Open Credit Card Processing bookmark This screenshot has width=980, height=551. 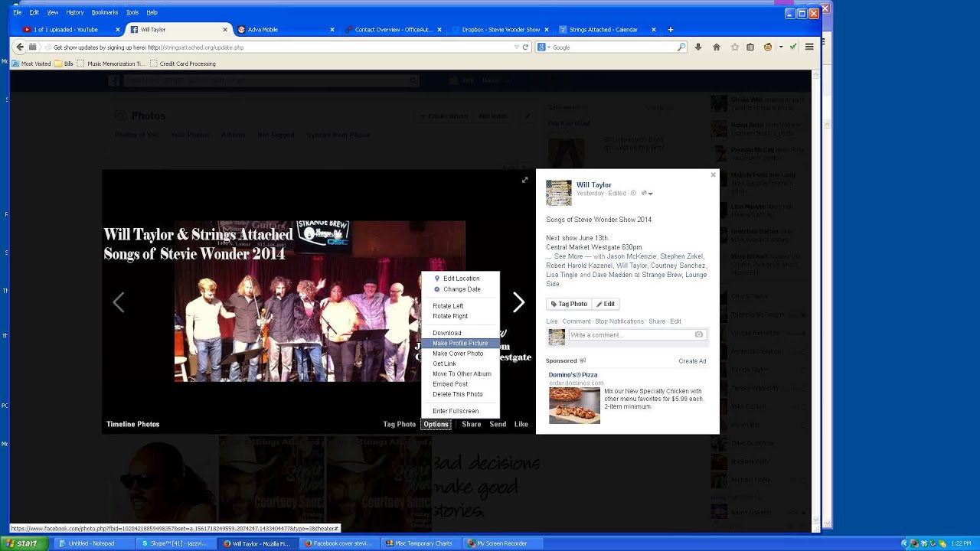pos(182,64)
